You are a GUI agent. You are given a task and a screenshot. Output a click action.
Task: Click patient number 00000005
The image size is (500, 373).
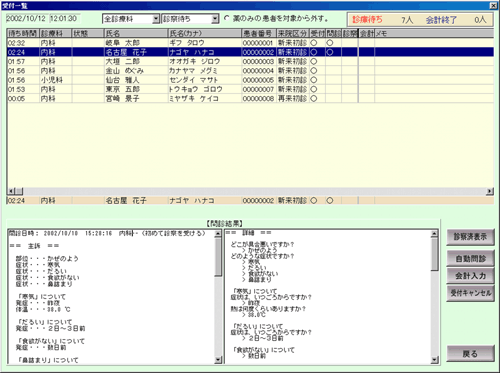(x=258, y=80)
